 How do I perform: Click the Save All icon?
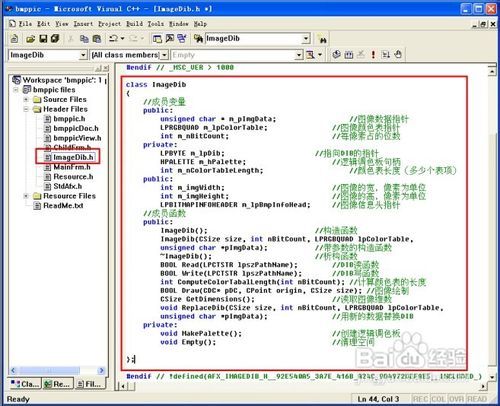tap(55, 39)
